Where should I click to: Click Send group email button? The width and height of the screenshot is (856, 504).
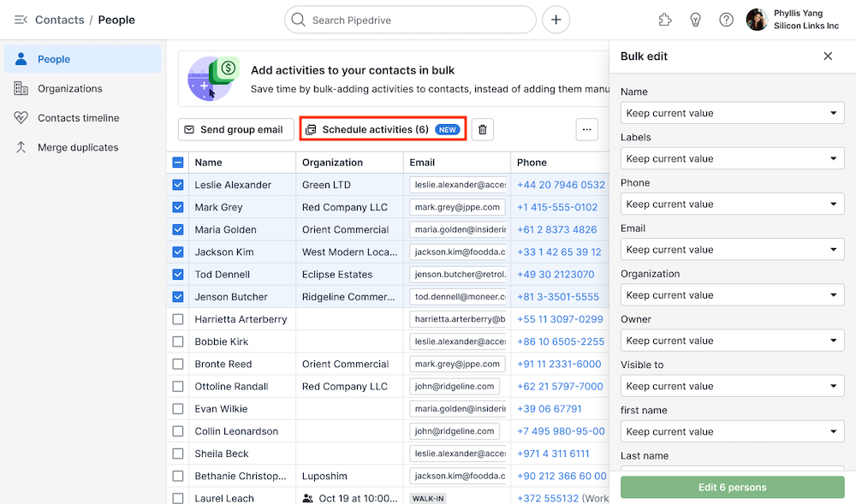click(x=235, y=129)
